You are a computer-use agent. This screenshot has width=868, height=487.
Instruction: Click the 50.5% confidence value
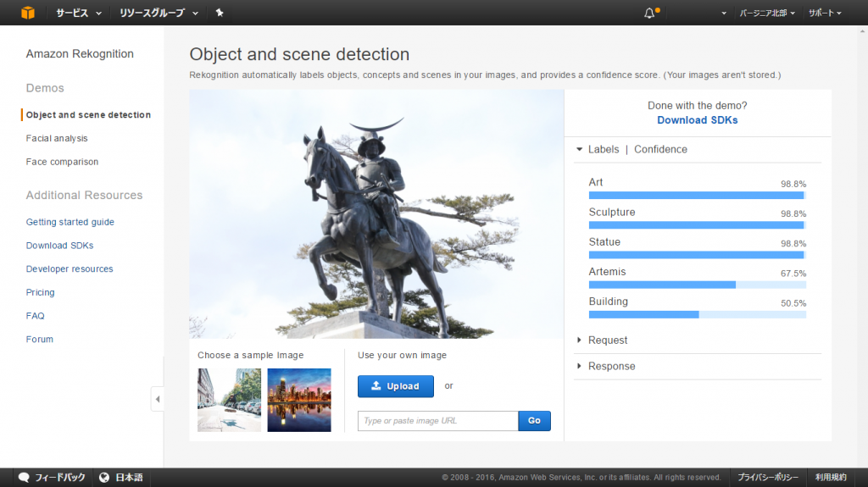(793, 303)
